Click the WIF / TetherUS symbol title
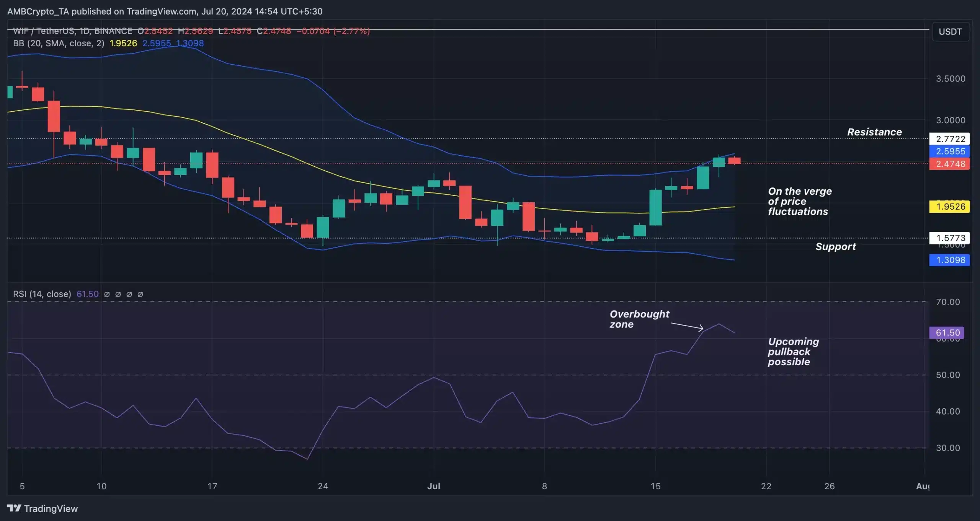 point(72,31)
